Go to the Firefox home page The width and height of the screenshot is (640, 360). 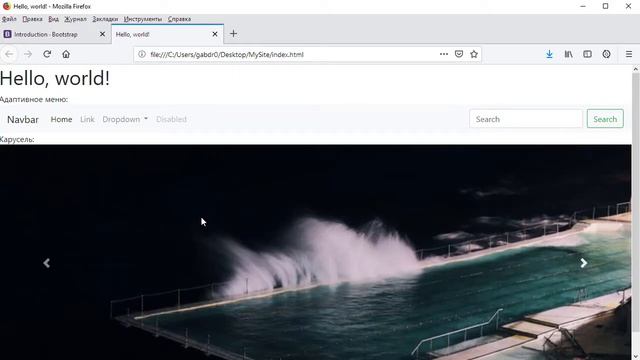point(66,54)
